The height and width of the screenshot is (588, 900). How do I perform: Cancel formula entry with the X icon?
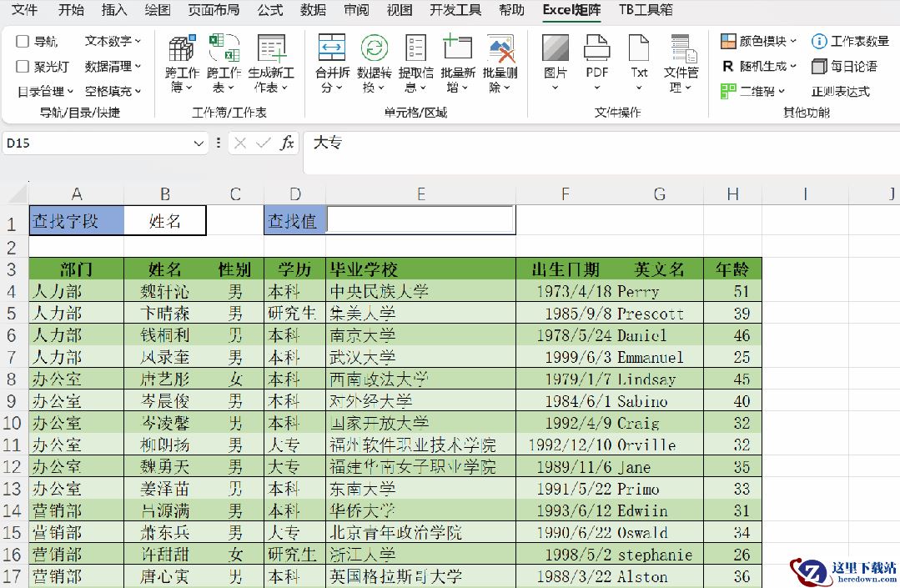tap(240, 143)
